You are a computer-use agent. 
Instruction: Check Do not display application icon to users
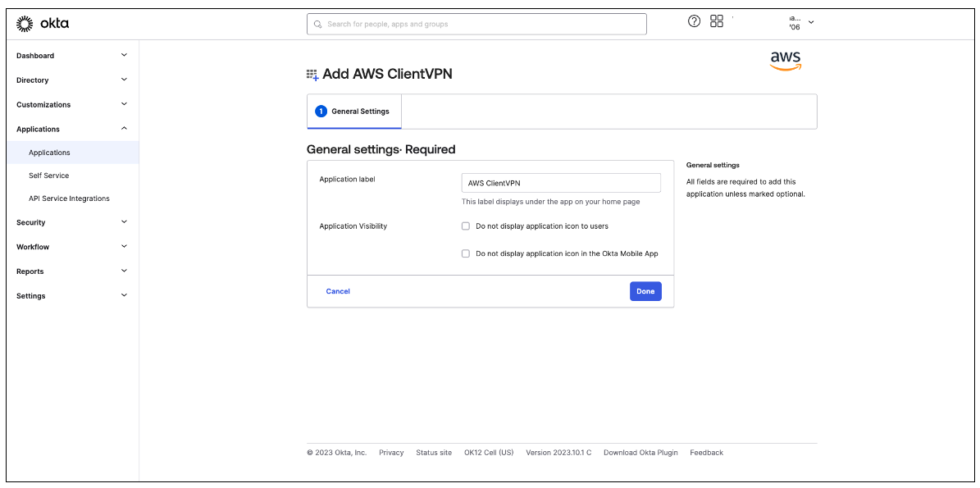pyautogui.click(x=466, y=226)
